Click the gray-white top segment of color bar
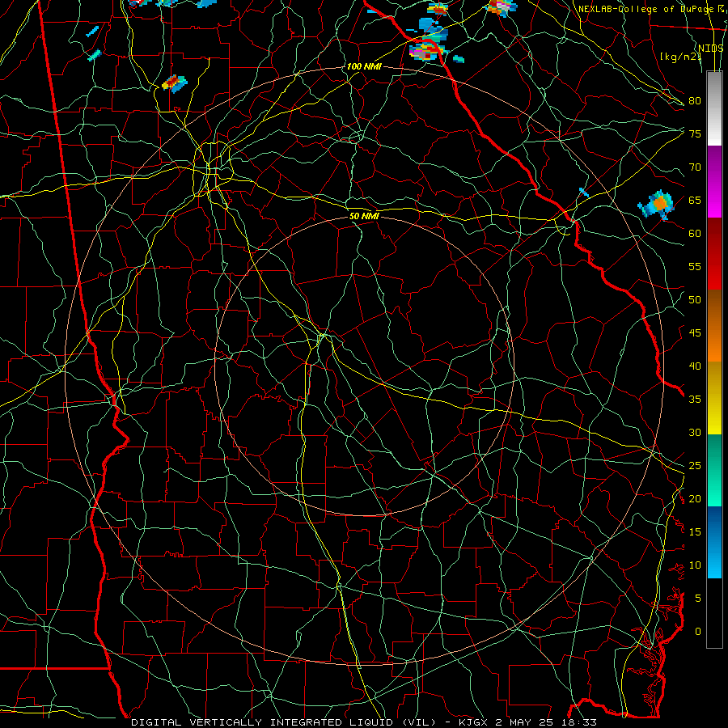Image resolution: width=728 pixels, height=728 pixels. click(714, 108)
